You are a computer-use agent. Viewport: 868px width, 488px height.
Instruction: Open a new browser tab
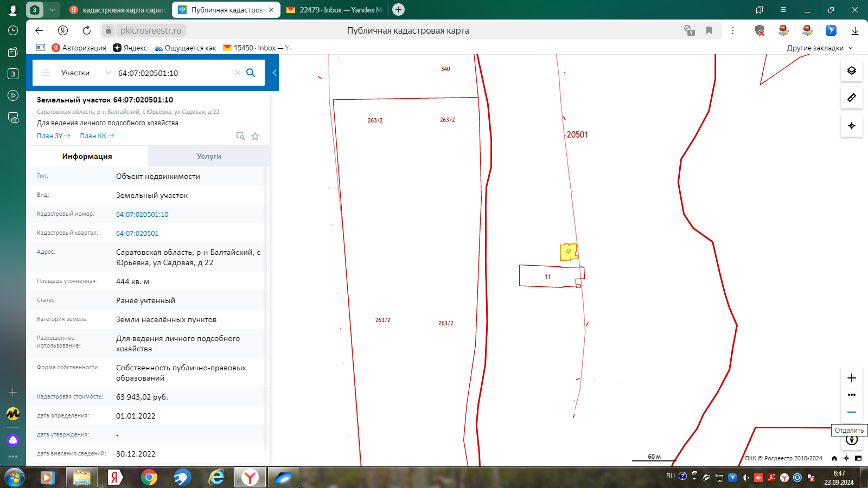click(398, 9)
